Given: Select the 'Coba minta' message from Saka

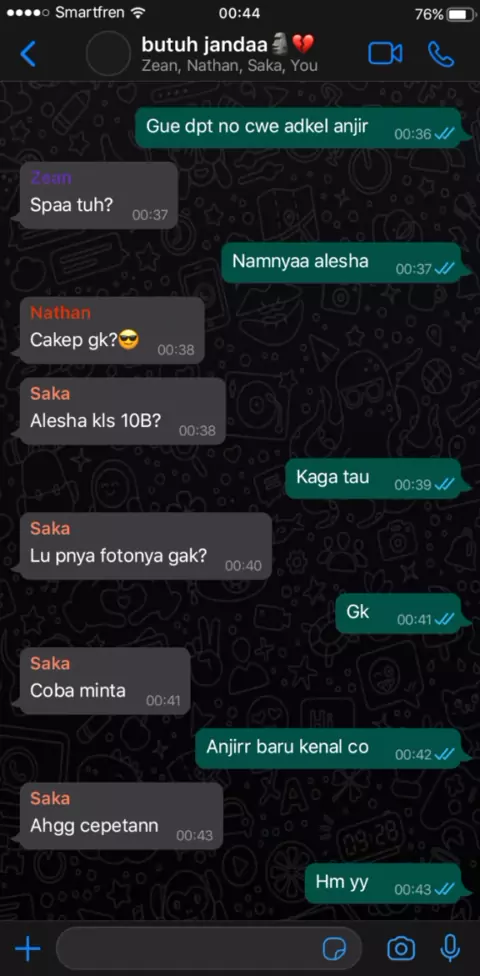Looking at the screenshot, I should click(105, 681).
